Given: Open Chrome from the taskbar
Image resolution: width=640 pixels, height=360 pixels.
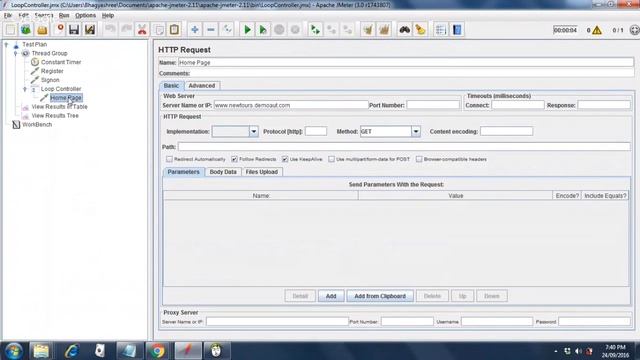Looking at the screenshot, I should pos(157,351).
